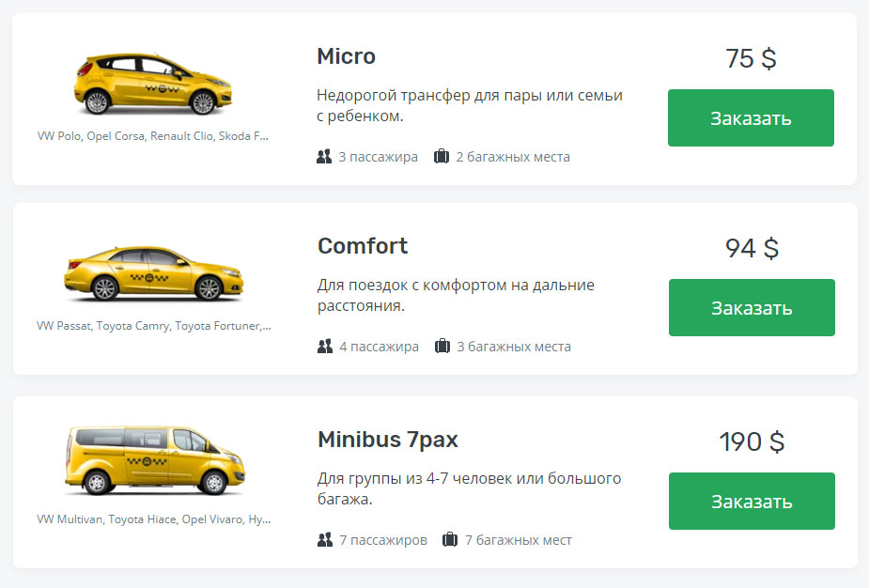Select the yellow Micro hatchback image

point(153,84)
